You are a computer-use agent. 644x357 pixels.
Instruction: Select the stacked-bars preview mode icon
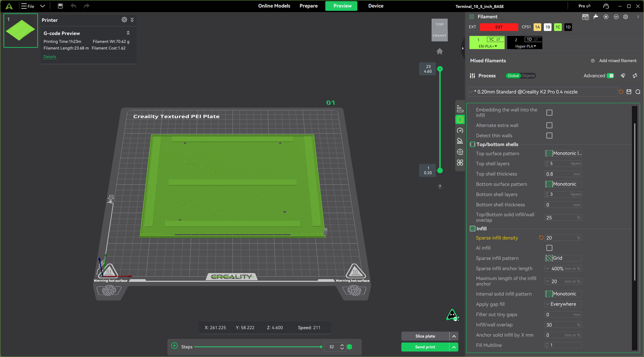[x=460, y=109]
